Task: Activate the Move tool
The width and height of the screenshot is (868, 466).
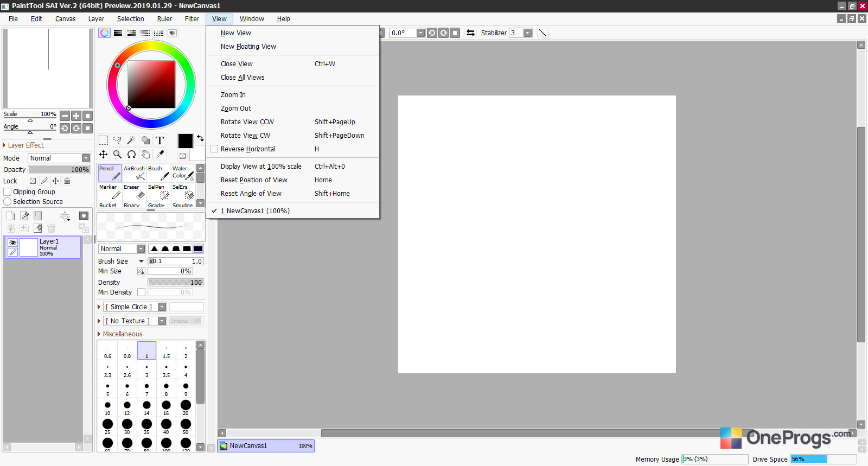Action: 103,155
